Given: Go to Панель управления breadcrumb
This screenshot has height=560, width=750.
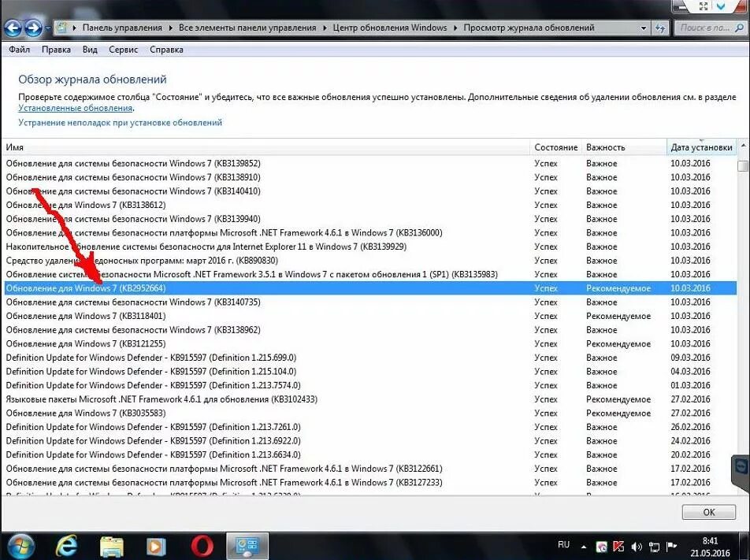Looking at the screenshot, I should coord(122,28).
